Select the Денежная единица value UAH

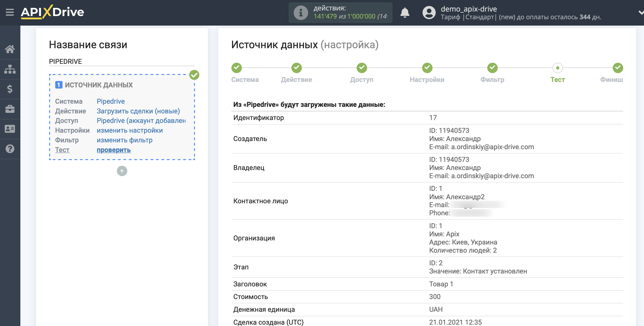pos(436,309)
